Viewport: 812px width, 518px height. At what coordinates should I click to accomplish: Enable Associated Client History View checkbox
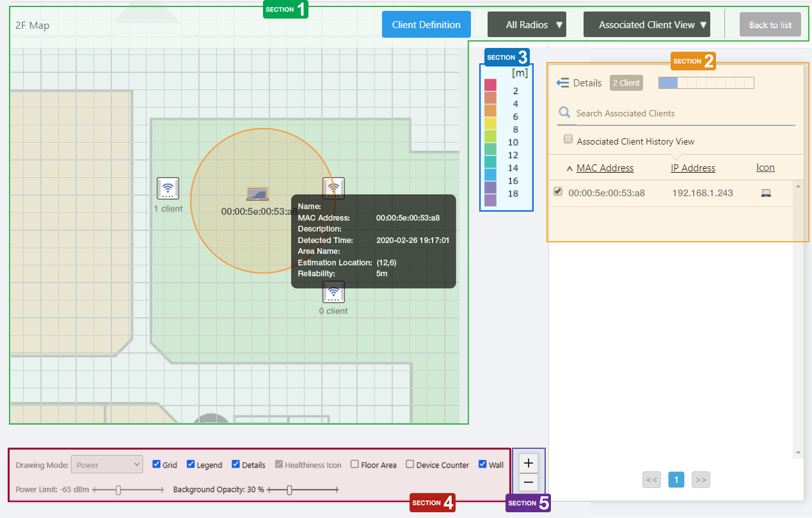click(568, 139)
